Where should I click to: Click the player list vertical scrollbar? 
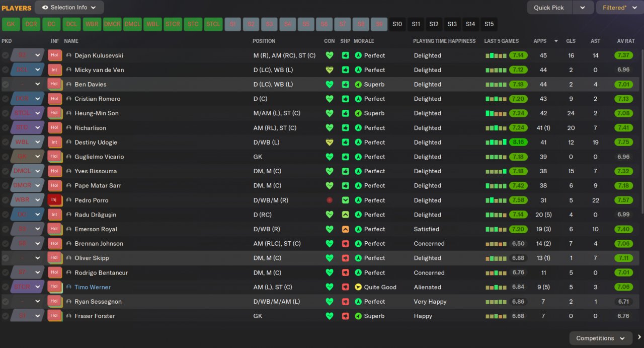coord(641,131)
